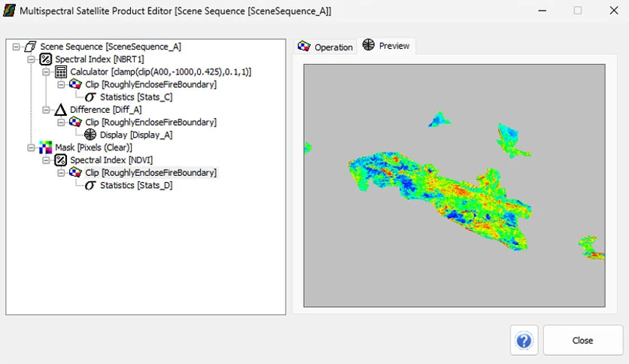Screen dimensions: 629x364
Task: Switch to the Preview tab
Action: pyautogui.click(x=386, y=46)
